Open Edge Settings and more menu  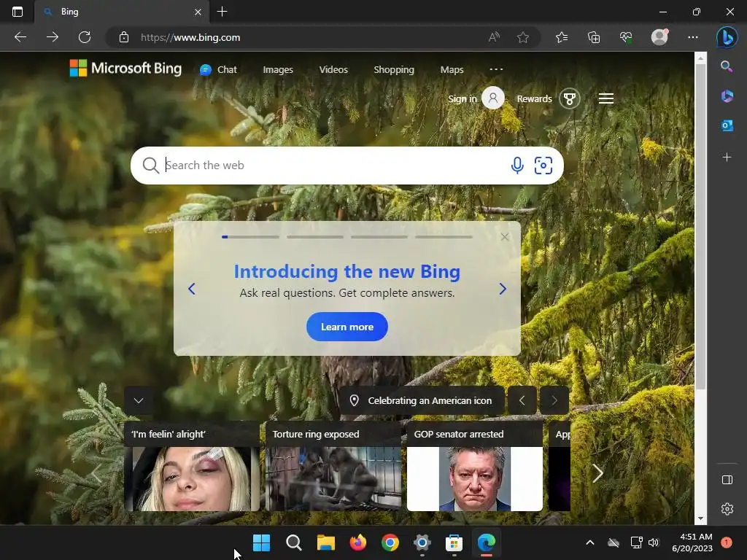(x=693, y=37)
